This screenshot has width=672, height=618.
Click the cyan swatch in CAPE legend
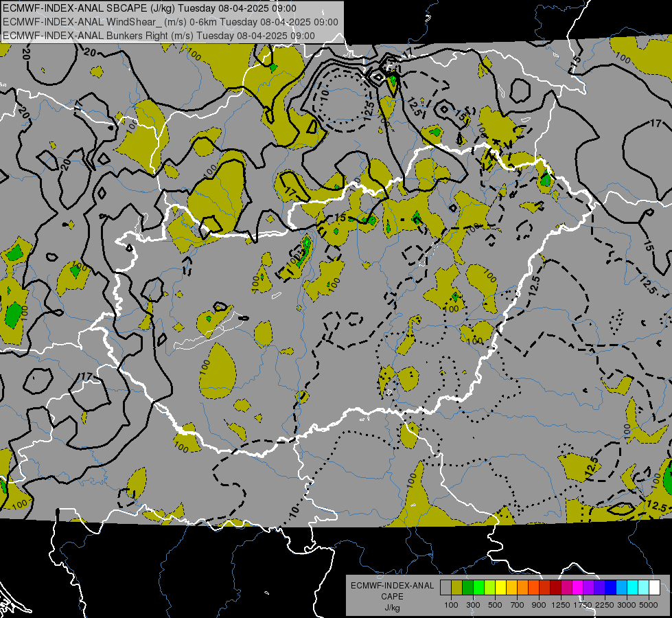(x=633, y=588)
